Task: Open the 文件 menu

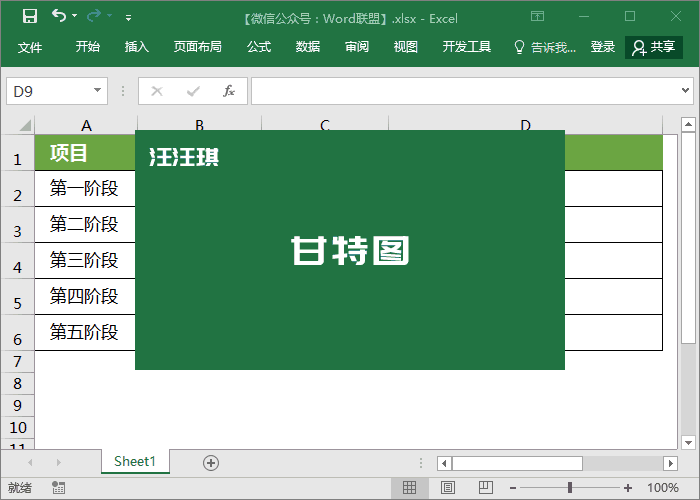Action: [30, 47]
